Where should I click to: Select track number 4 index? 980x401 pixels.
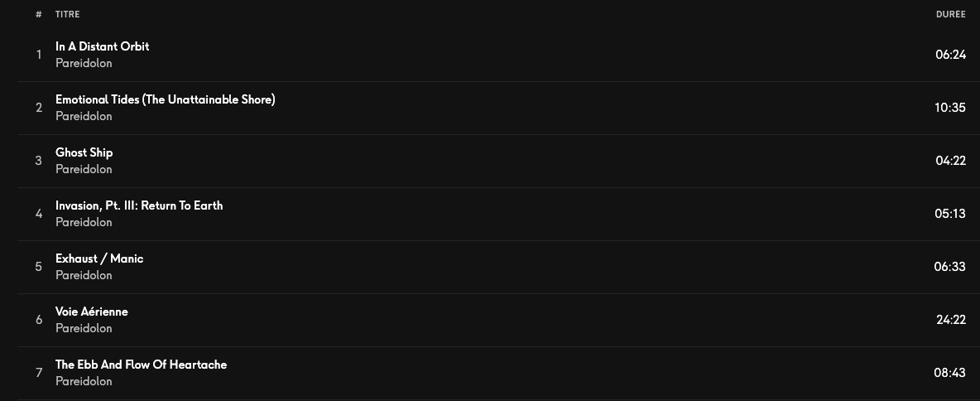click(39, 214)
